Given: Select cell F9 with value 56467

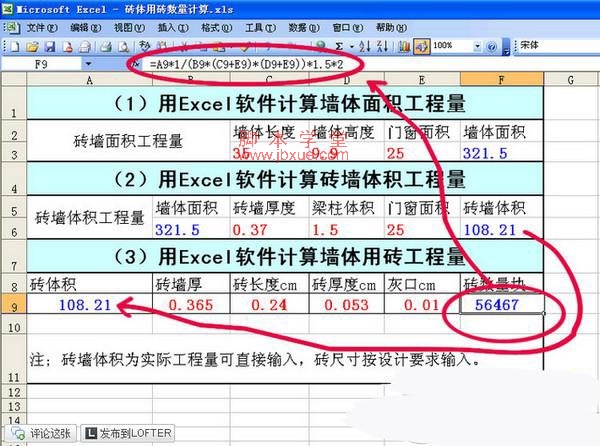Looking at the screenshot, I should click(501, 303).
